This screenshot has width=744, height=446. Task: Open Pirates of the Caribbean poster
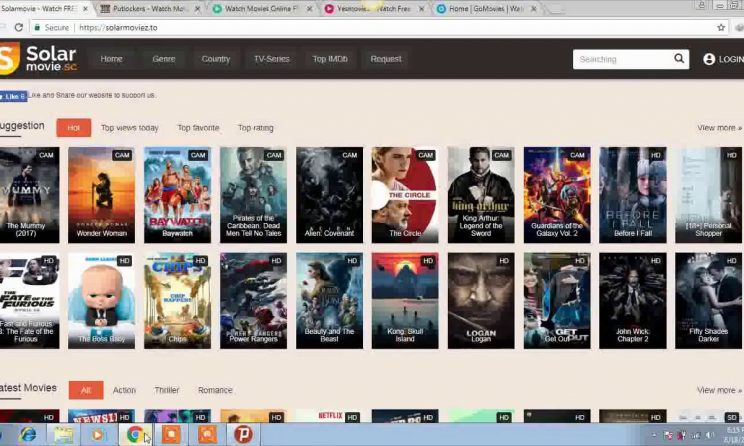click(253, 195)
